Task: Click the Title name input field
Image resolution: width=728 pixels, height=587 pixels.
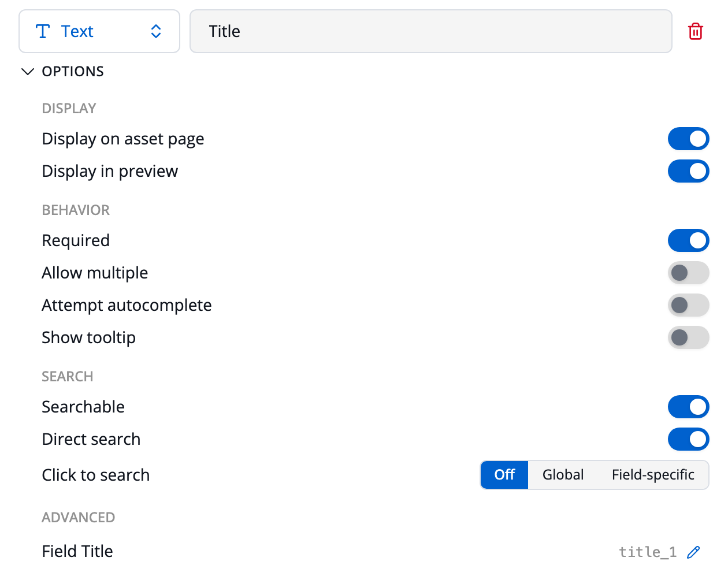Action: [x=431, y=31]
